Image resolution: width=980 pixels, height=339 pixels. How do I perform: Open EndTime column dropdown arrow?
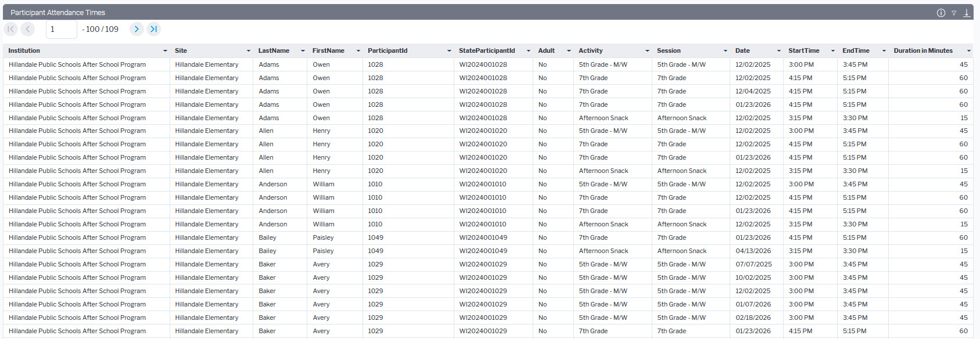(884, 51)
